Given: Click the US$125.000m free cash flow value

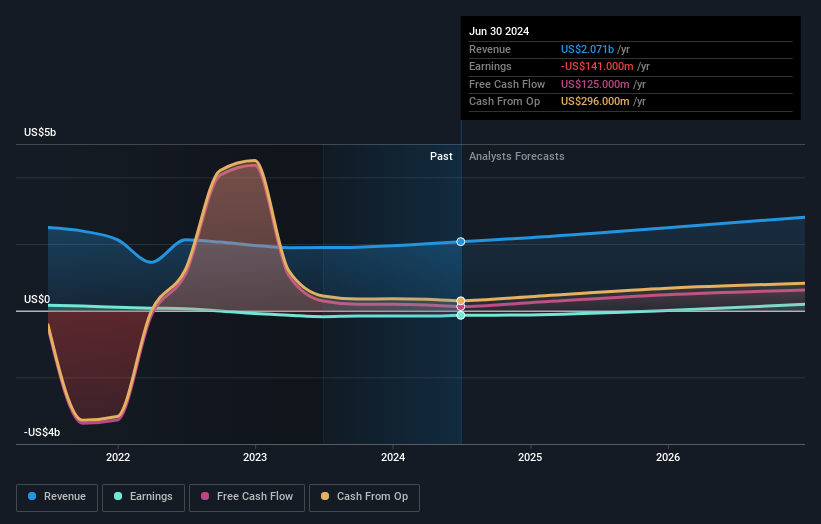Looking at the screenshot, I should point(595,84).
